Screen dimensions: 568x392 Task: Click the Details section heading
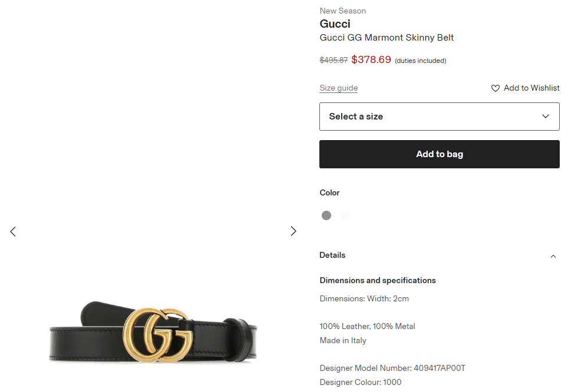[332, 255]
